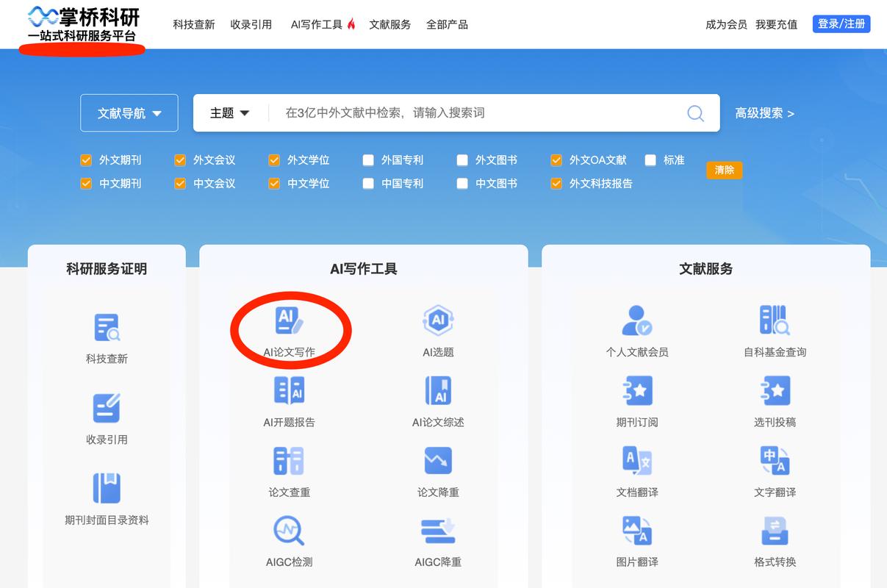Click the 成为会员 link

(x=726, y=24)
